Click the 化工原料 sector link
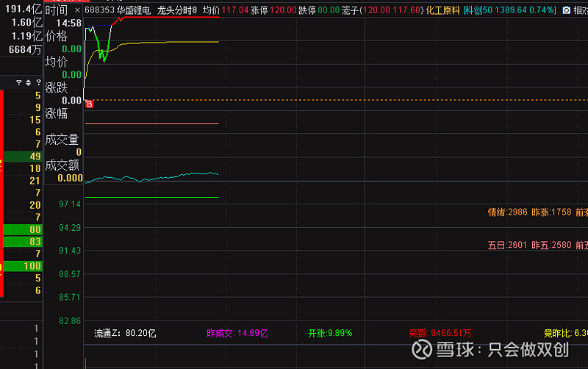The image size is (588, 369). click(x=443, y=11)
